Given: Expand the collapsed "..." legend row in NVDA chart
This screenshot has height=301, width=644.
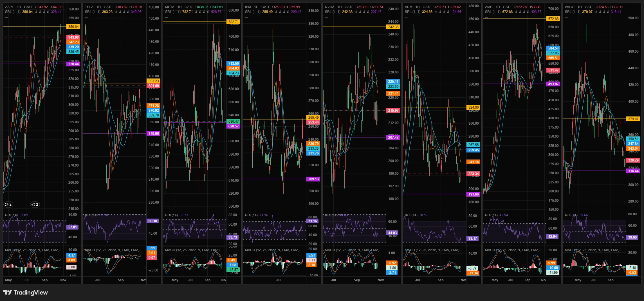Looking at the screenshot, I should tap(326, 17).
